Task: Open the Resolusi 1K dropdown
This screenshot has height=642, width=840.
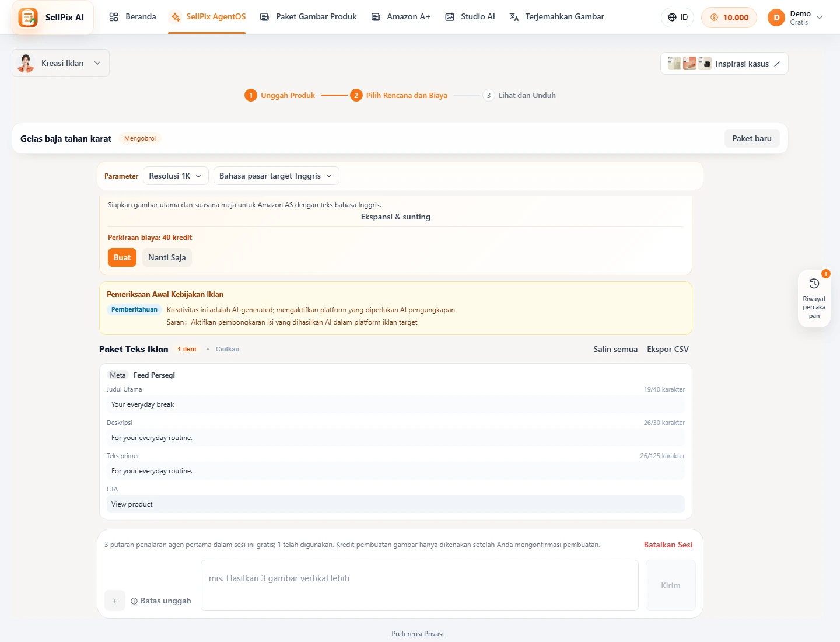Action: (176, 176)
